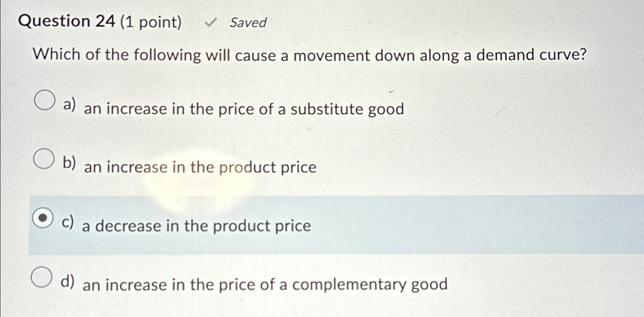Click the 'c)' option label
Viewport: 644px width, 317px height.
coord(68,222)
